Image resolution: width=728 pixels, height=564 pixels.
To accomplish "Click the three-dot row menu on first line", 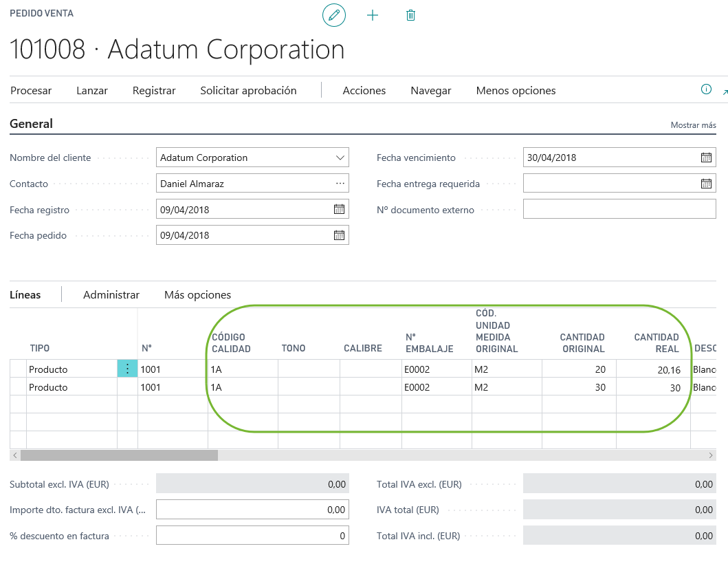I will pos(127,369).
